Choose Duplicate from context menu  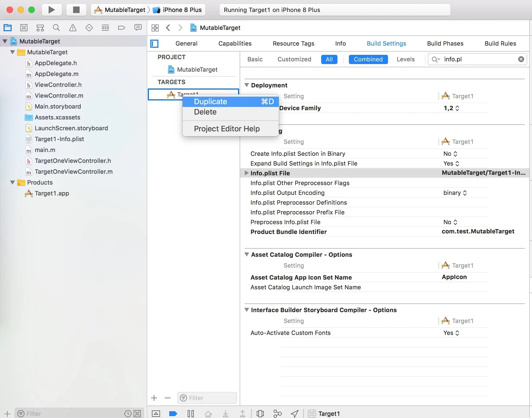click(x=231, y=102)
